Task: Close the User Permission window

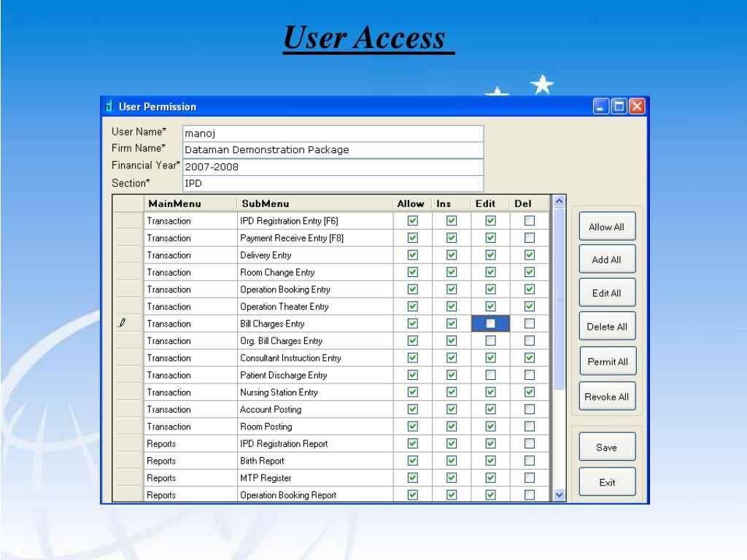Action: tap(637, 106)
